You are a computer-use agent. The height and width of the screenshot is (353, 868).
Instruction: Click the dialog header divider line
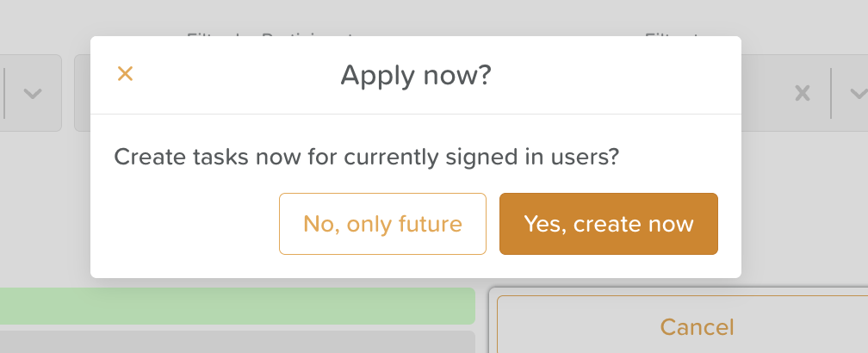[x=415, y=114]
